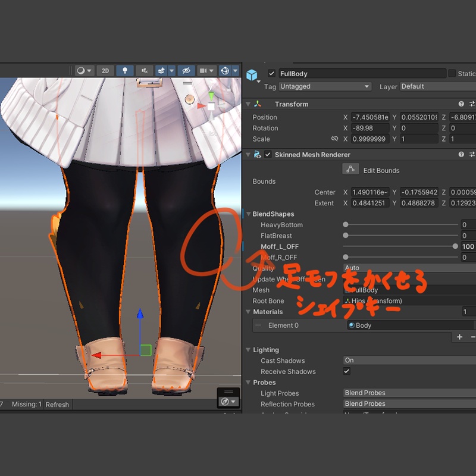Open the Tag Untagged dropdown
The height and width of the screenshot is (476, 476).
[x=325, y=86]
